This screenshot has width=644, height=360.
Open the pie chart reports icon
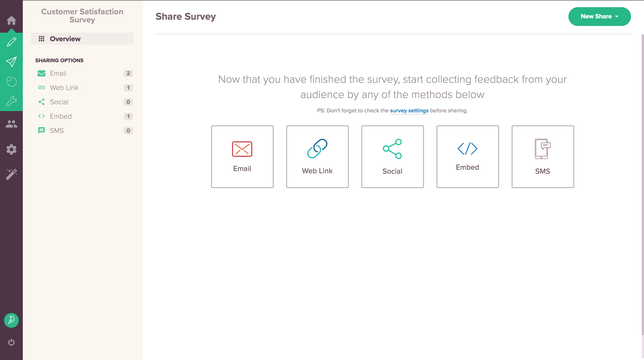coord(11,82)
